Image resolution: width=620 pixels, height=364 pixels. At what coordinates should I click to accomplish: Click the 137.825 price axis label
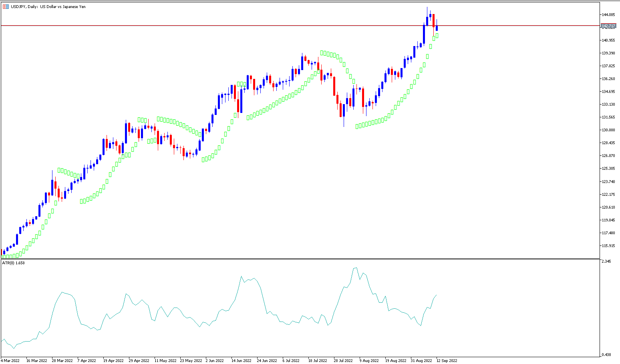coord(608,66)
